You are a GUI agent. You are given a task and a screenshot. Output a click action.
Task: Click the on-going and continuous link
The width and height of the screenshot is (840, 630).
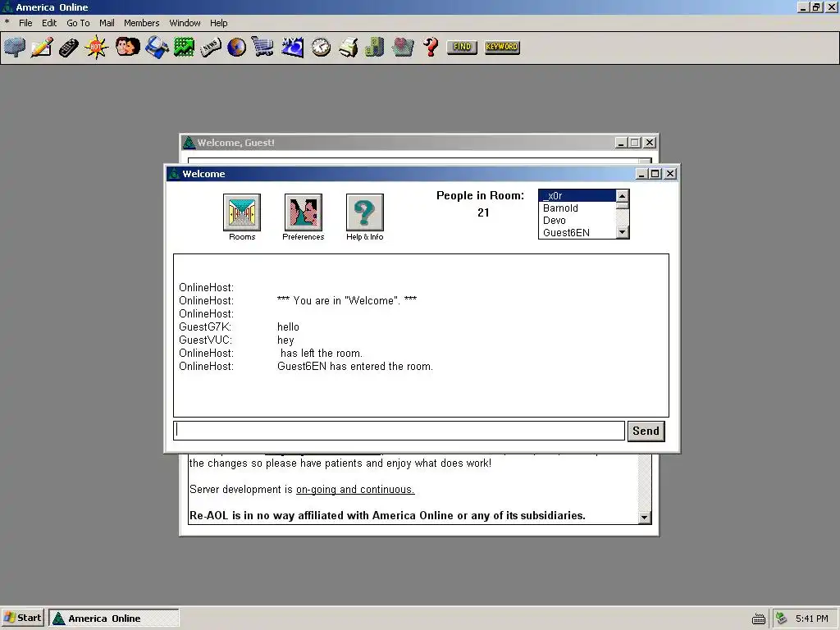(x=355, y=490)
